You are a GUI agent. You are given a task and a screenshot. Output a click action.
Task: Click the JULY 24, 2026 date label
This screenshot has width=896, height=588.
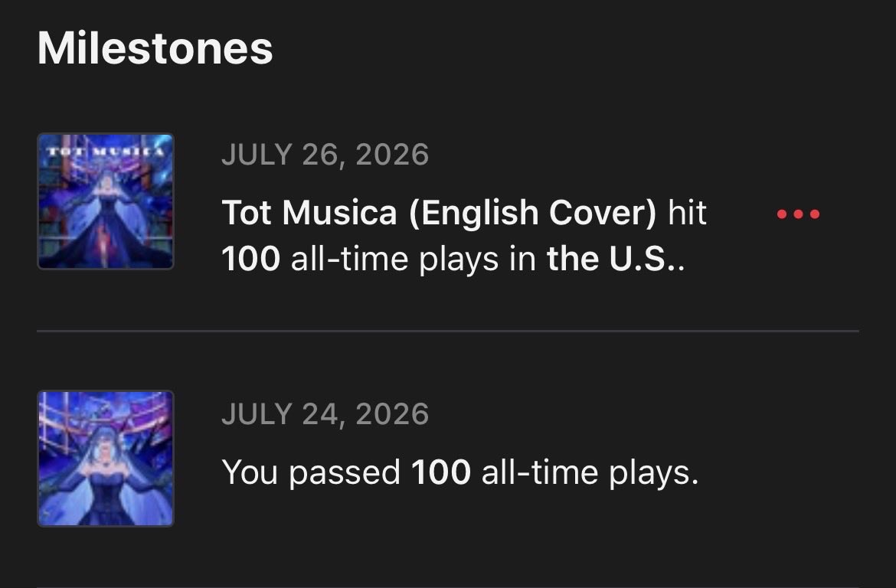pos(325,413)
